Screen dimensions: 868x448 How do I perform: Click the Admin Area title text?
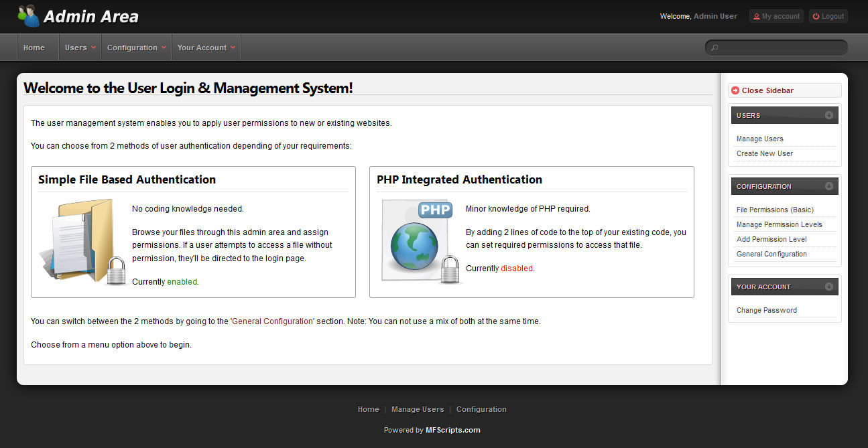91,17
